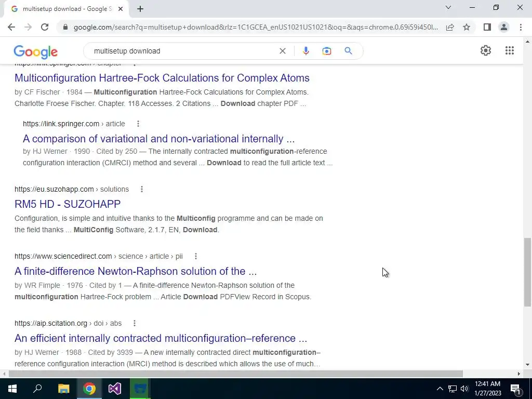Open Multiconfiguration Hartree-Fock Calculations result
The height and width of the screenshot is (399, 532).
click(x=162, y=78)
